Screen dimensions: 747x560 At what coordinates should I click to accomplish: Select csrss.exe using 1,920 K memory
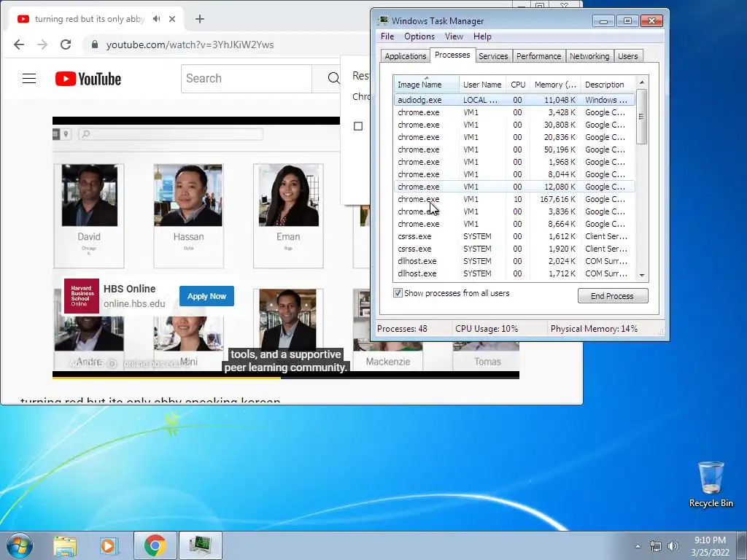tap(514, 249)
